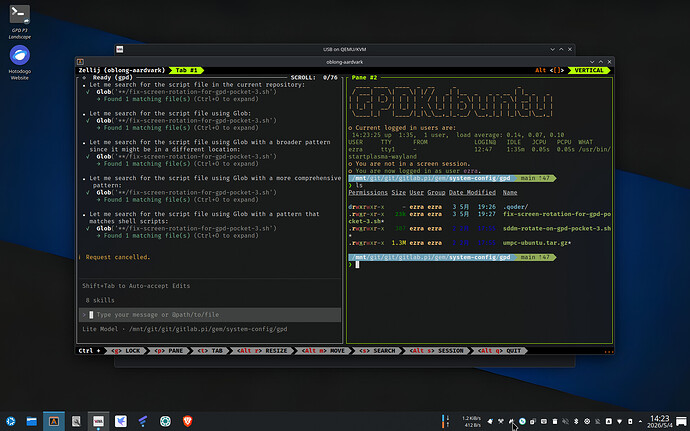Click 'You are not in a screen session.' line

(413, 164)
